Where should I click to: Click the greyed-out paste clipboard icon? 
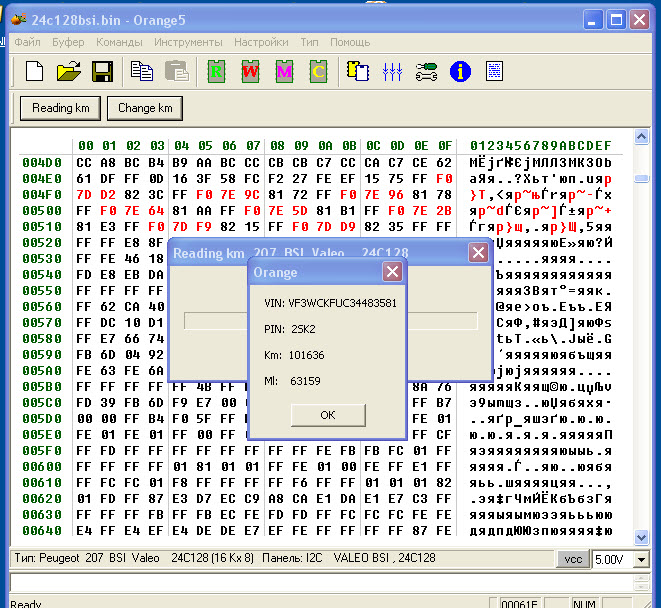pos(177,71)
